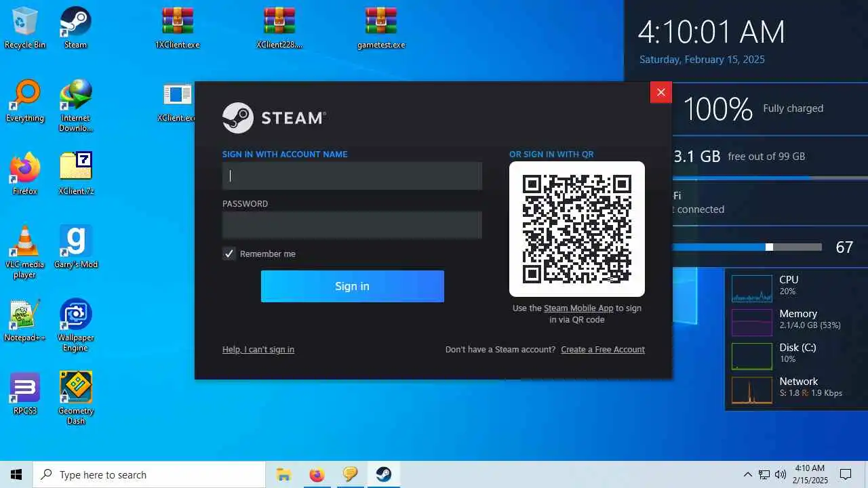
Task: Open Firefox from the desktop
Action: coord(25,174)
